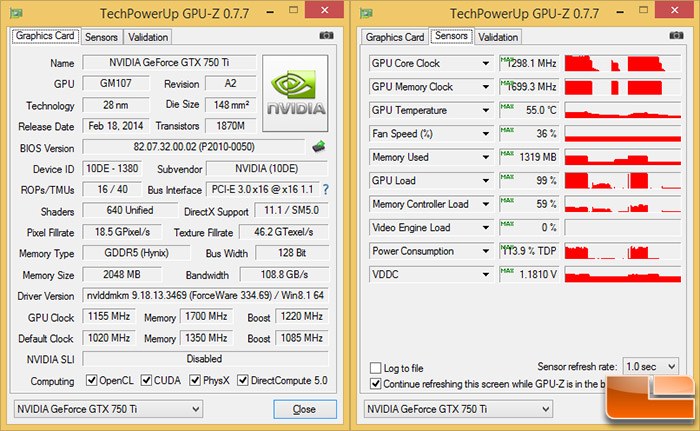Click the Memory Size 2048 MB value
Image resolution: width=700 pixels, height=431 pixels.
pyautogui.click(x=122, y=274)
